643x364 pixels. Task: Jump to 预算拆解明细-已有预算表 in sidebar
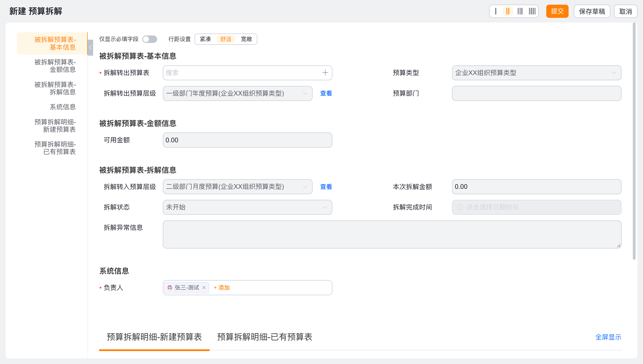click(55, 148)
